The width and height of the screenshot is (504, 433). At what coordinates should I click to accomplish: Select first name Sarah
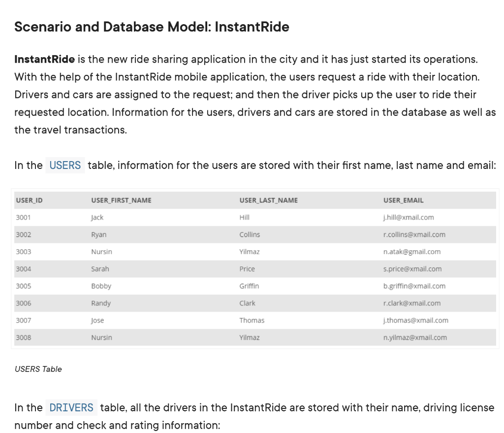pyautogui.click(x=100, y=269)
